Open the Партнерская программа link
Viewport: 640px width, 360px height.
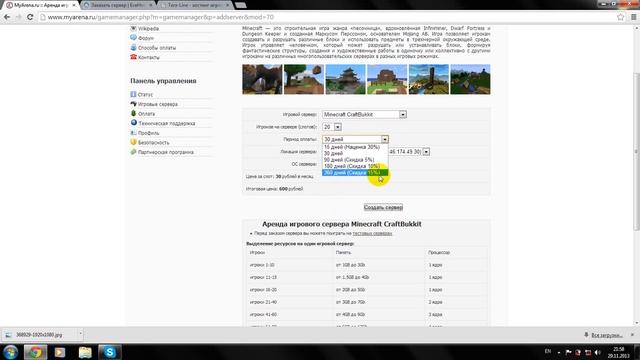pos(166,152)
